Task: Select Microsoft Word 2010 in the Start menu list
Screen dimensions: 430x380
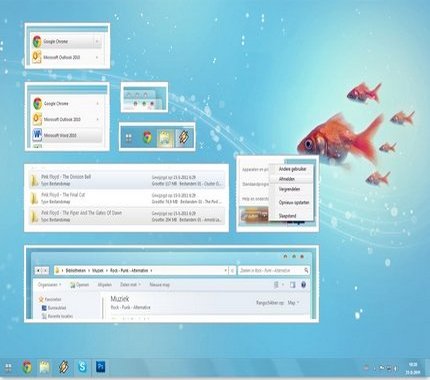Action: pos(67,135)
